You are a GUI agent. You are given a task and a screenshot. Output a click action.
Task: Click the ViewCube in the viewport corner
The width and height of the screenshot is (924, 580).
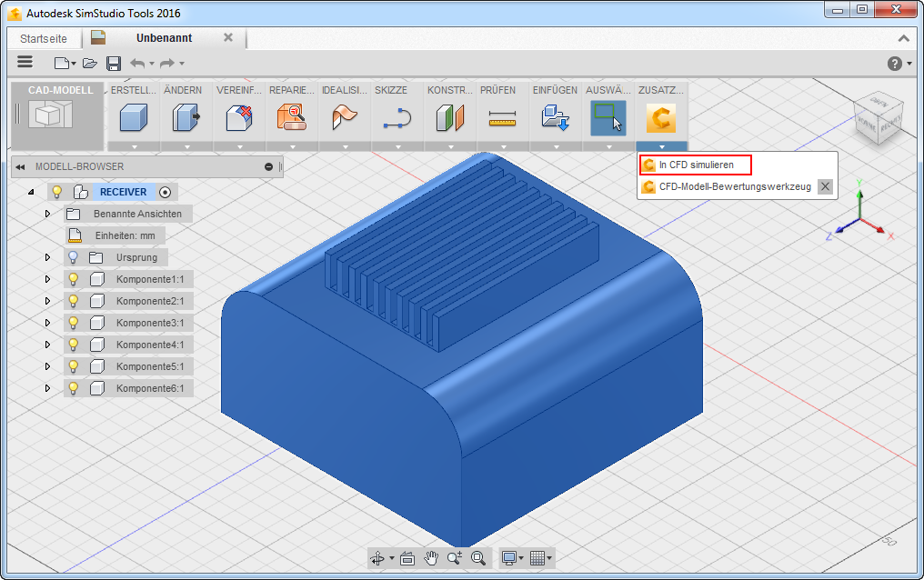click(x=878, y=118)
